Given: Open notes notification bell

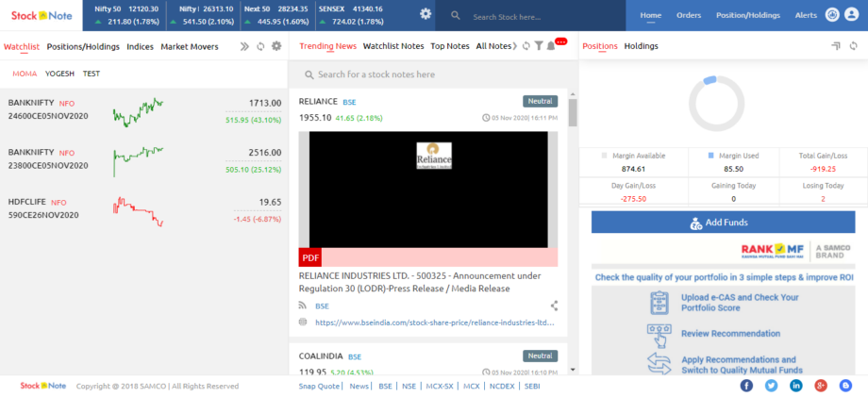Looking at the screenshot, I should click(551, 46).
